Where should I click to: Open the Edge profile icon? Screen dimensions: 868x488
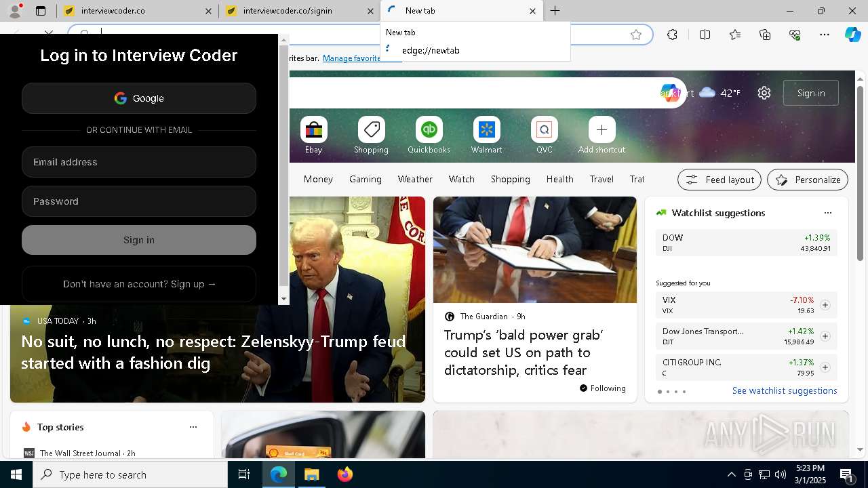click(14, 11)
